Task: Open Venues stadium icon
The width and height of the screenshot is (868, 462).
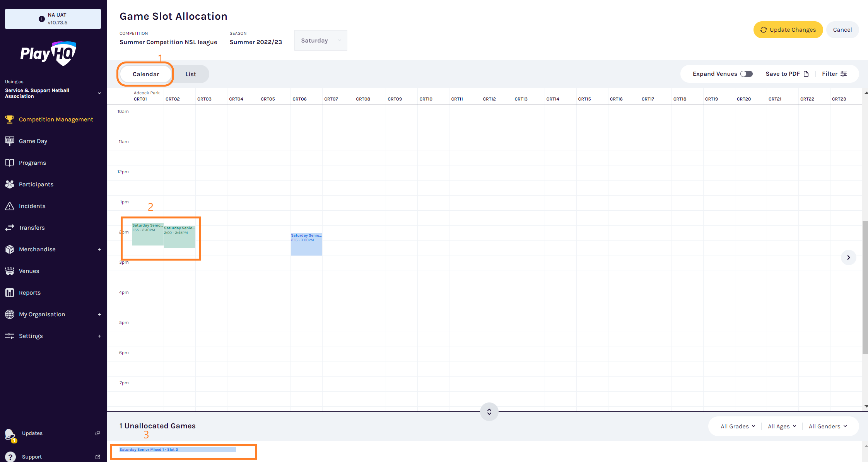Action: pyautogui.click(x=10, y=271)
